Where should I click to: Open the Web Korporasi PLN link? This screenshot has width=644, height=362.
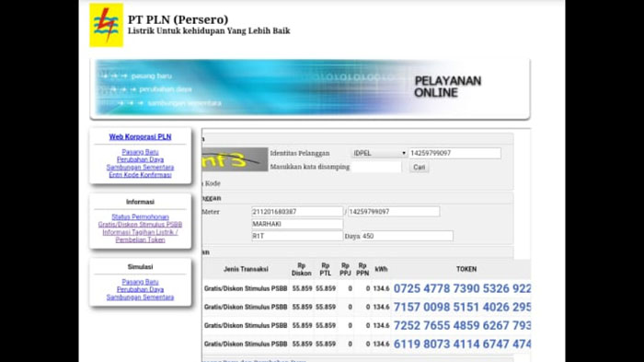(x=140, y=137)
